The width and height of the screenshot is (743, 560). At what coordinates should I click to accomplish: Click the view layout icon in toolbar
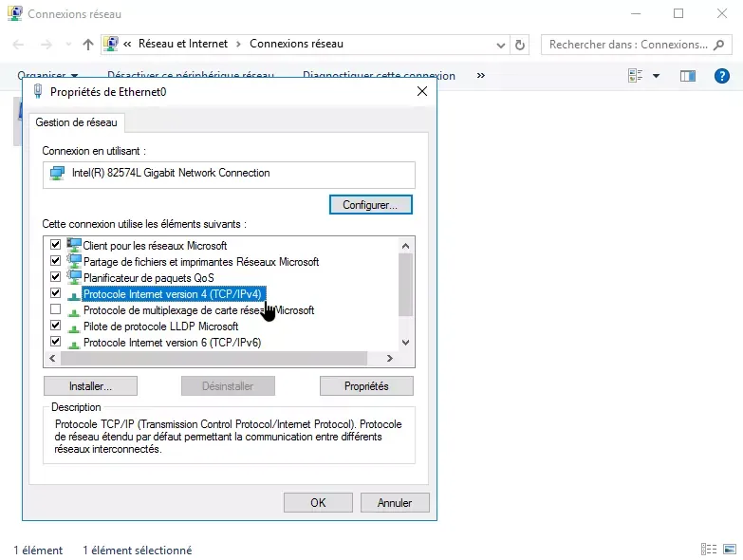click(x=636, y=76)
